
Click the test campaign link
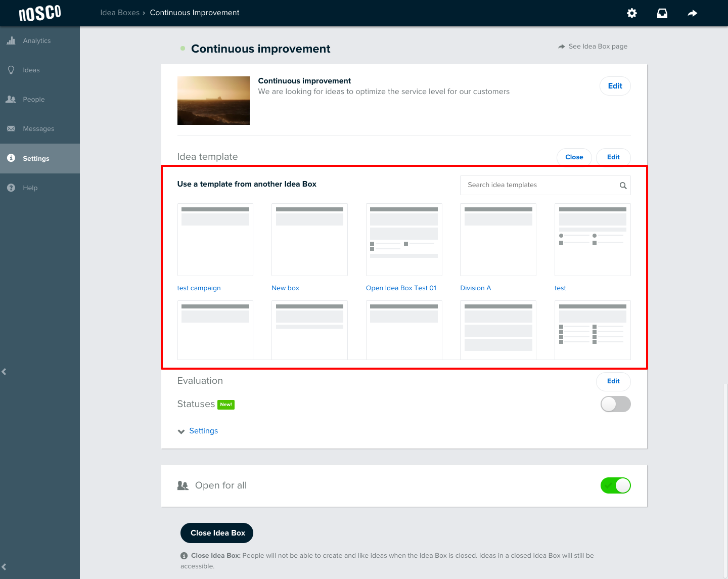coord(199,288)
